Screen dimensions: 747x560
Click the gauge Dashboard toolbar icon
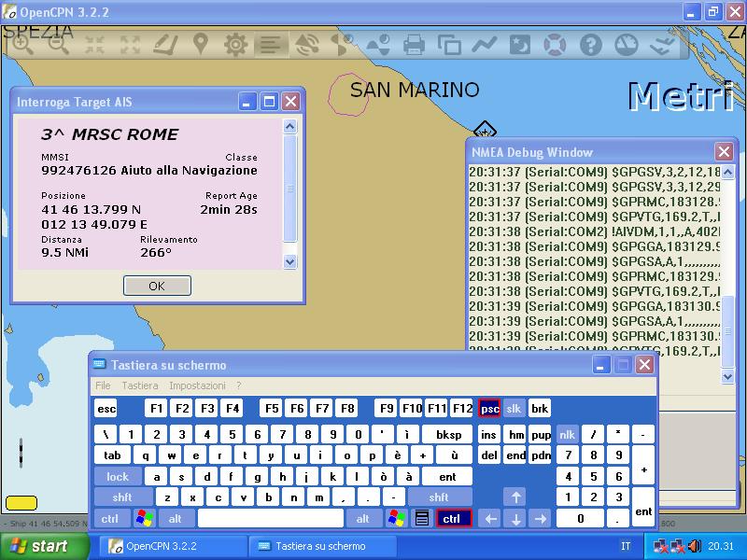(626, 45)
